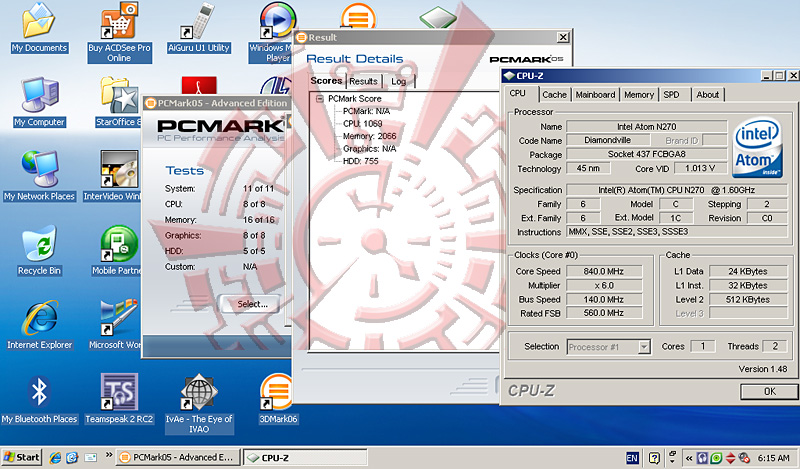Click OK button in CPU-Z
This screenshot has width=800, height=469.
tap(769, 391)
